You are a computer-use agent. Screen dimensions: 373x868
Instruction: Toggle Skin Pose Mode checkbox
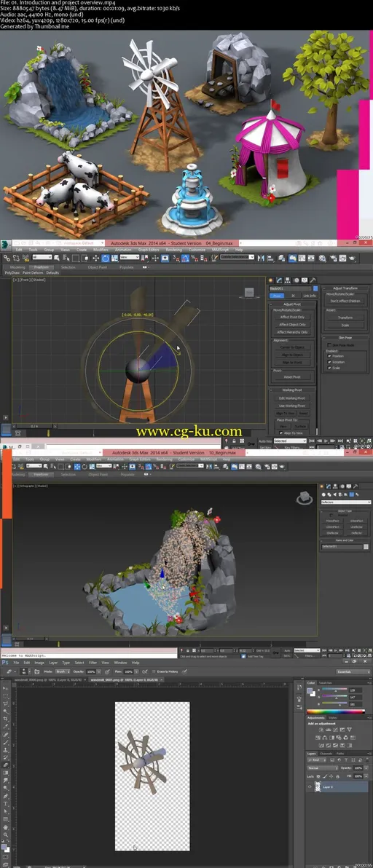(329, 345)
